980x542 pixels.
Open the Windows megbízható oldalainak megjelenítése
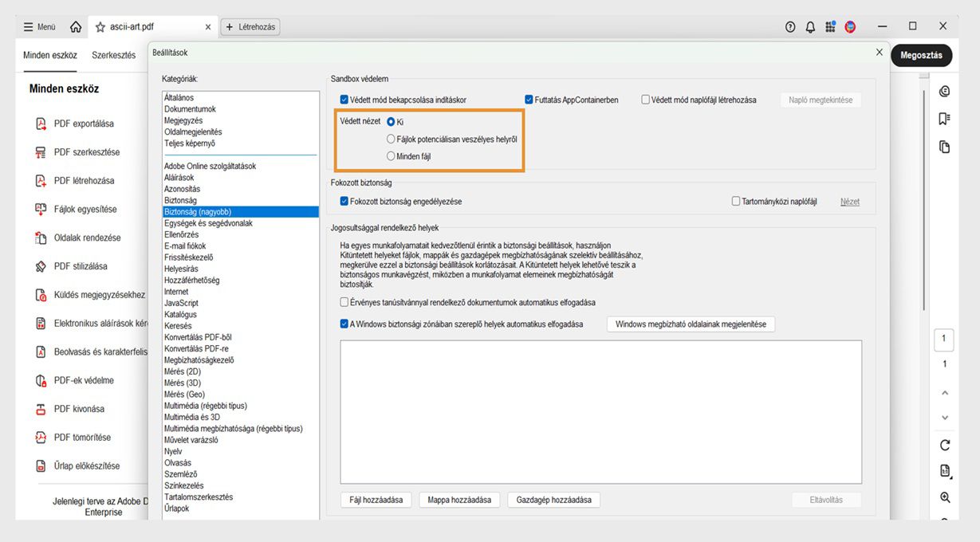tap(691, 324)
